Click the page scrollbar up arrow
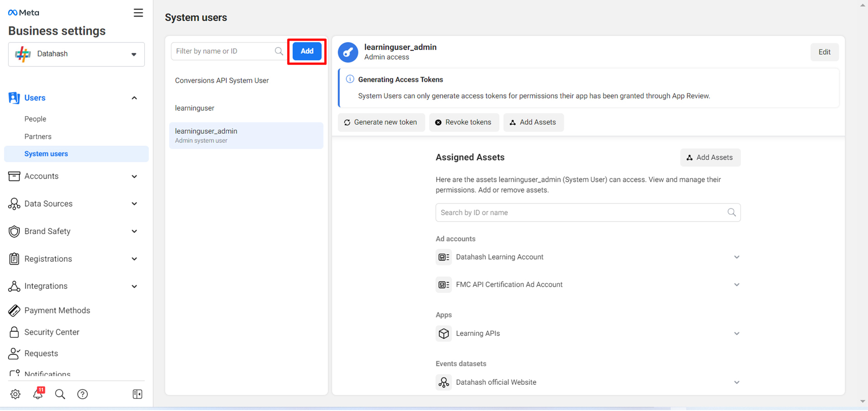 click(x=863, y=5)
